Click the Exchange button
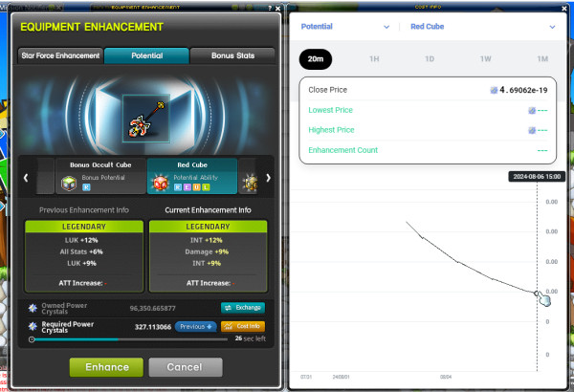Image resolution: width=574 pixels, height=392 pixels. click(241, 308)
